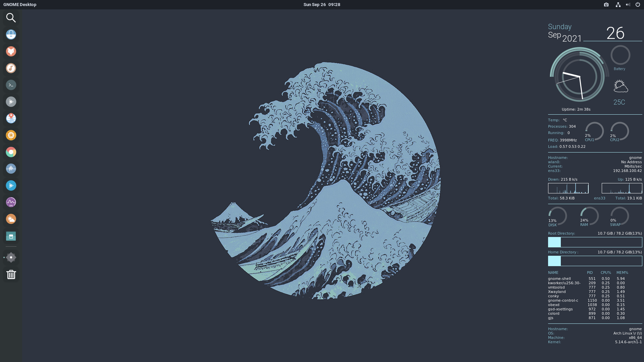The image size is (644, 362).
Task: Launch the orange camera-shutter photo app
Action: tap(11, 135)
